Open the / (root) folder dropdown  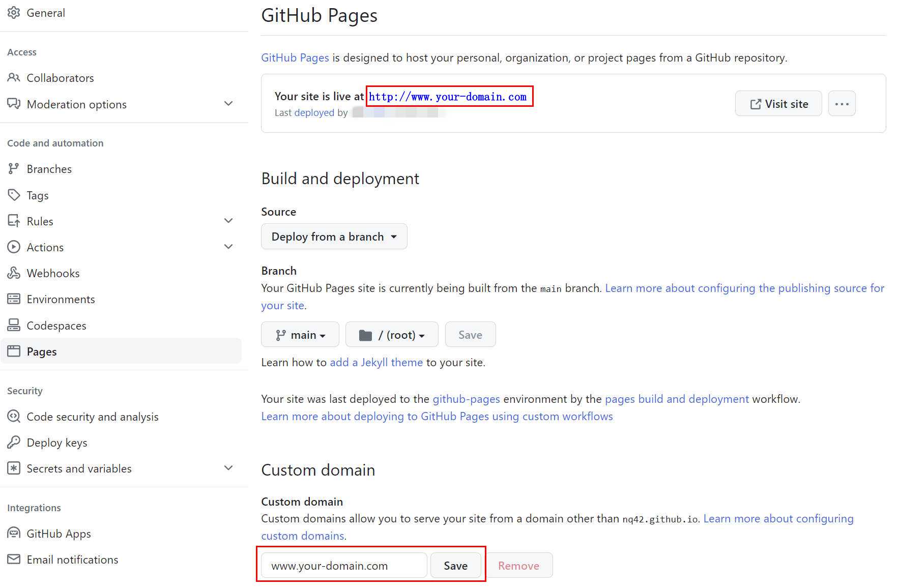click(392, 335)
